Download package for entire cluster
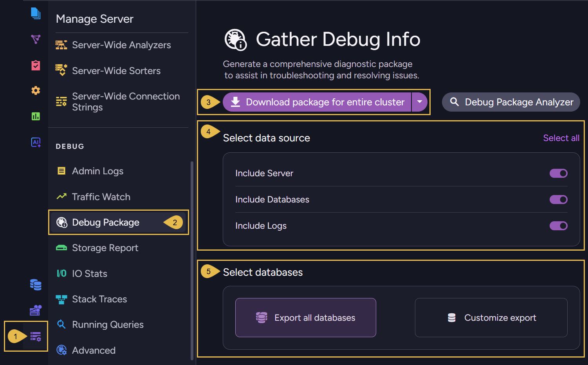The width and height of the screenshot is (588, 365). (x=317, y=102)
